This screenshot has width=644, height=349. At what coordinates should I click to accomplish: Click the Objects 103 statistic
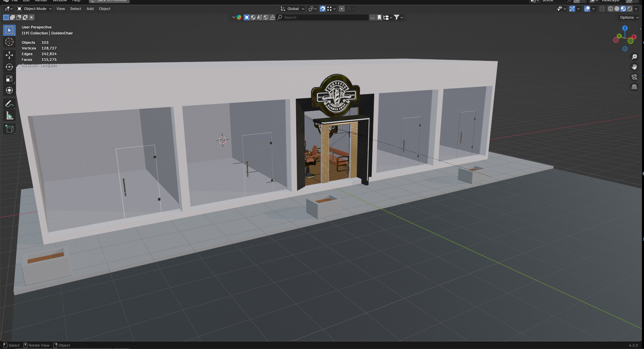coord(35,42)
